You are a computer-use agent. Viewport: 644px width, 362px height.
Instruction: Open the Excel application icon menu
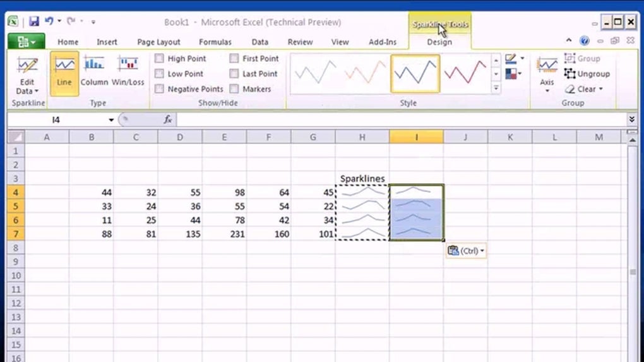pyautogui.click(x=13, y=21)
